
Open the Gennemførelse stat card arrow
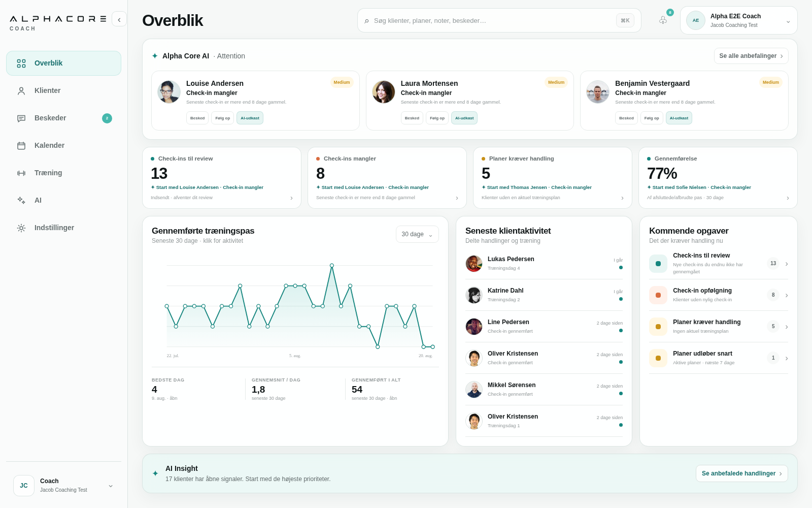coord(788,198)
